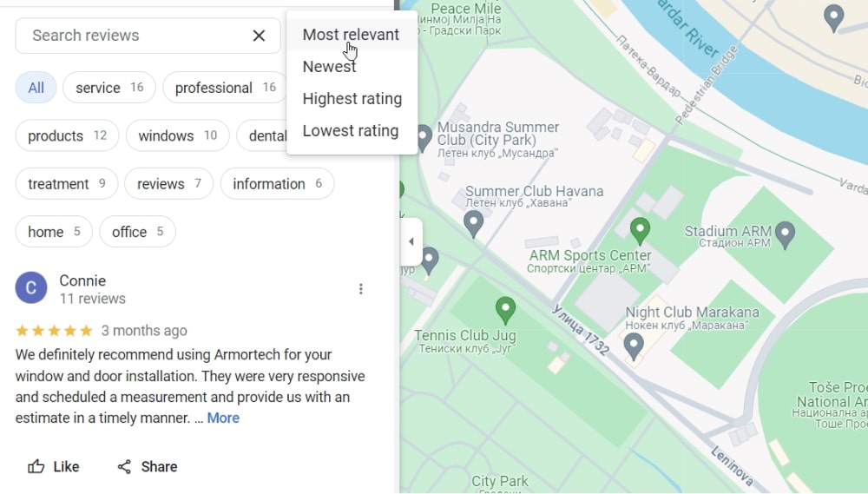This screenshot has height=494, width=868.
Task: Expand review text with More link
Action: (223, 418)
